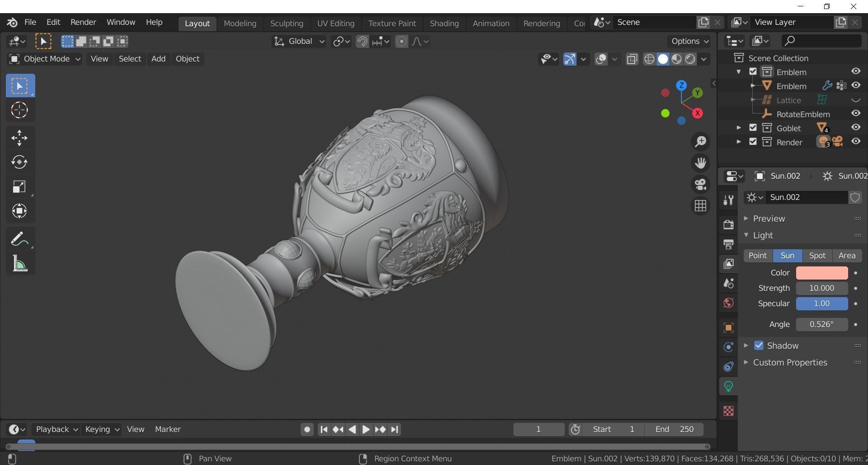Open the Object Mode dropdown
868x465 pixels.
pyautogui.click(x=44, y=59)
